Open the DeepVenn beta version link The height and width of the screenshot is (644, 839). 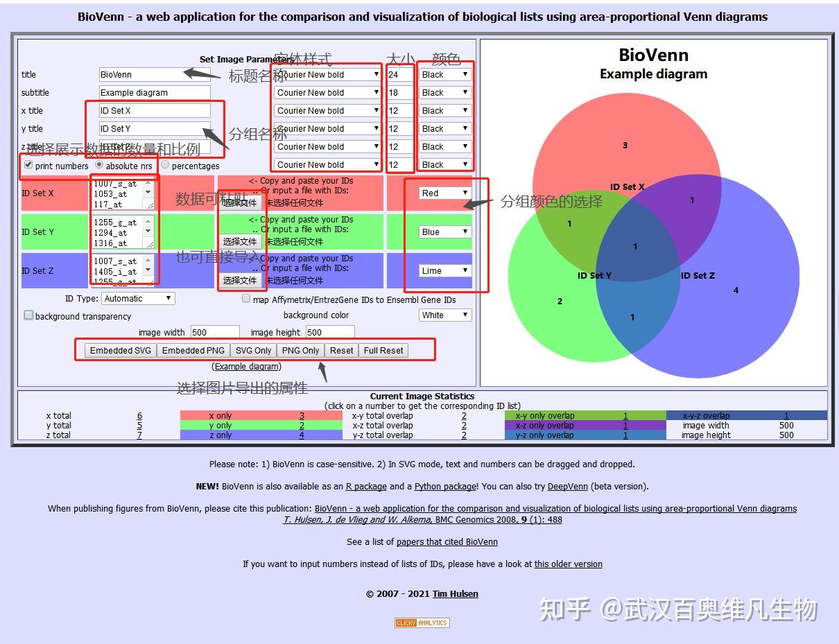click(x=568, y=486)
